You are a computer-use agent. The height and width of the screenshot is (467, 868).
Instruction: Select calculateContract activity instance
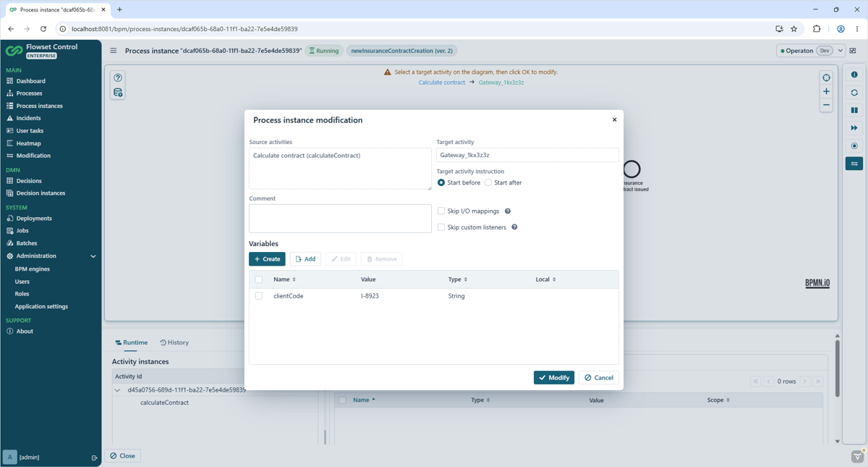pyautogui.click(x=164, y=403)
